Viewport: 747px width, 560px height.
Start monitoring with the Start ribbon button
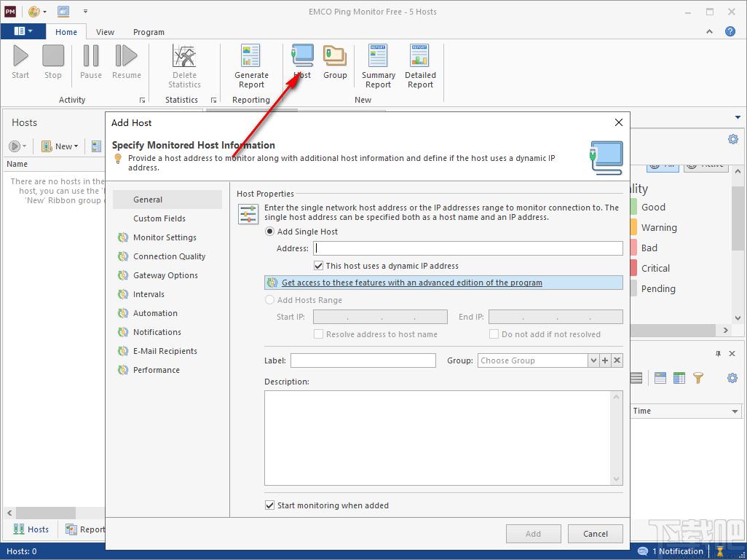pos(20,62)
